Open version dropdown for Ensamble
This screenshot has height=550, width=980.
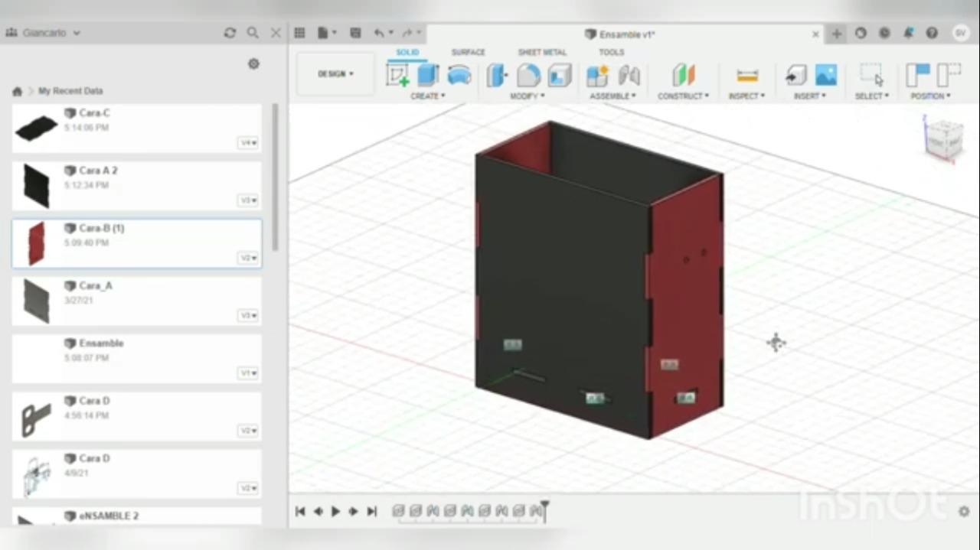point(248,373)
